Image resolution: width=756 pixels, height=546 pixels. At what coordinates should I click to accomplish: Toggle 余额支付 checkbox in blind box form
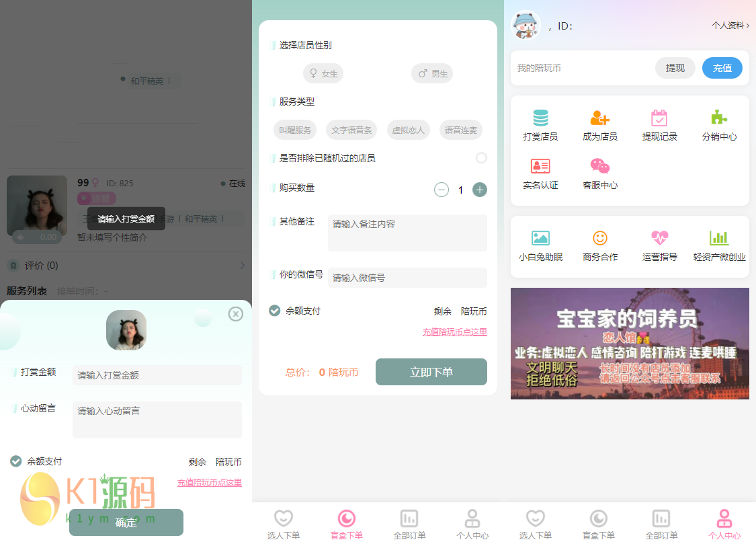(x=274, y=311)
